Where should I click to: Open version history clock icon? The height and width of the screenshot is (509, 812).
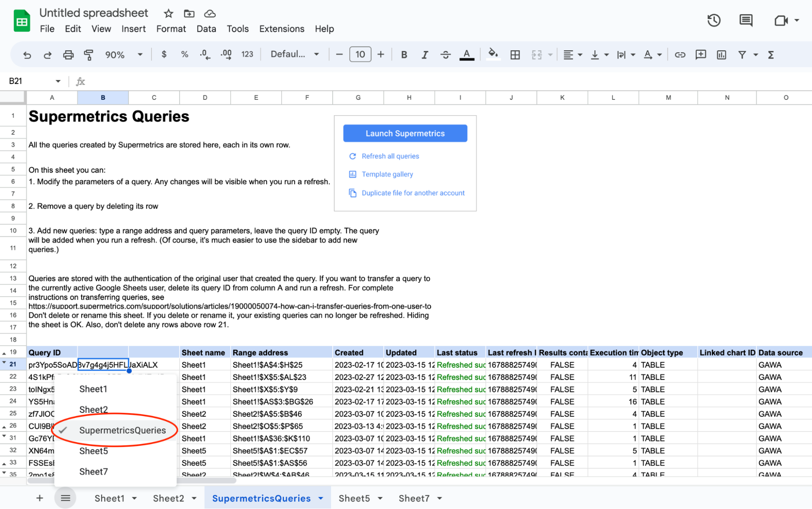point(714,20)
